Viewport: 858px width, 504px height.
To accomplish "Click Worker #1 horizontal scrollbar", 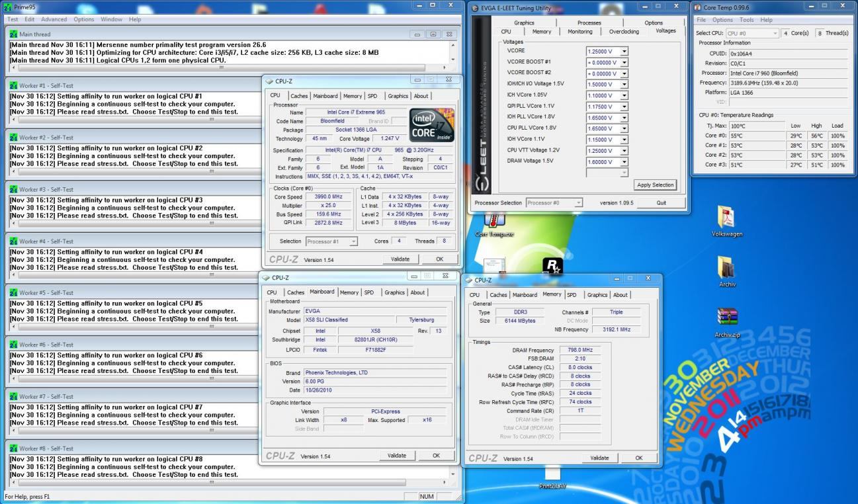I will coord(134,120).
